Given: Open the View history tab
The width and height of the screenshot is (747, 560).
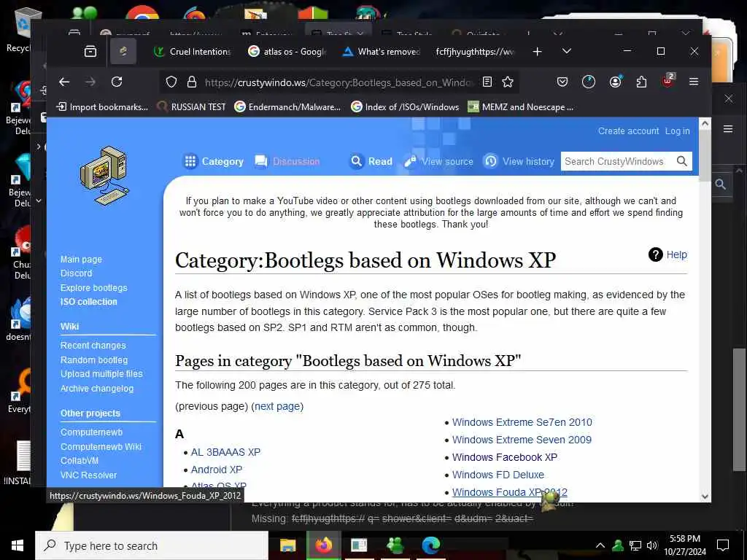Looking at the screenshot, I should pyautogui.click(x=519, y=161).
